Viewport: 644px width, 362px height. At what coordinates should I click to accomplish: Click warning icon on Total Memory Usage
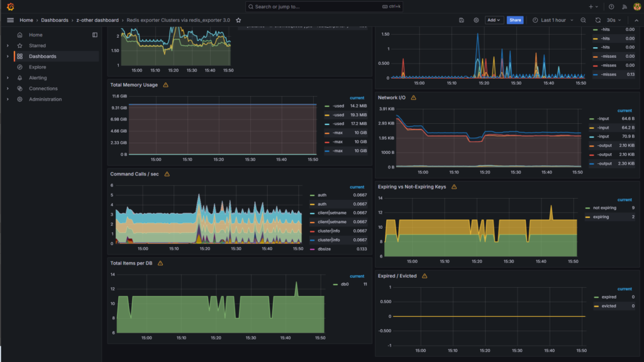tap(166, 85)
